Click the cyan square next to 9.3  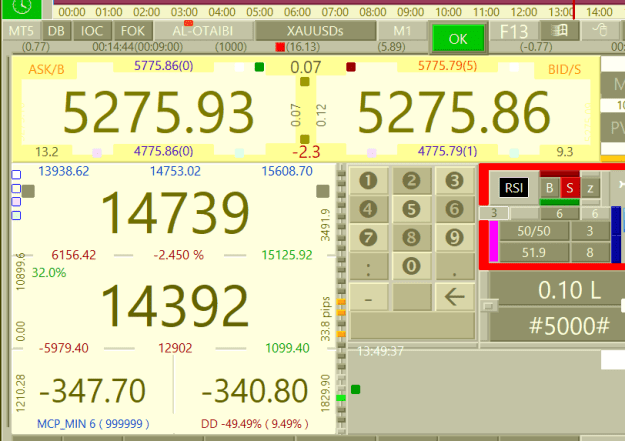coord(514,153)
